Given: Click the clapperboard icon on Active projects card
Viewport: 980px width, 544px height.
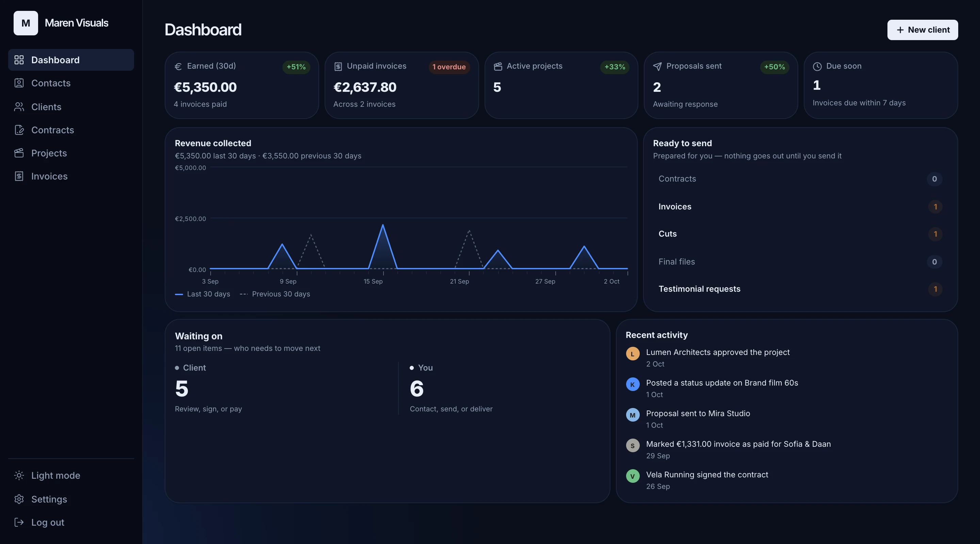Looking at the screenshot, I should tap(497, 67).
